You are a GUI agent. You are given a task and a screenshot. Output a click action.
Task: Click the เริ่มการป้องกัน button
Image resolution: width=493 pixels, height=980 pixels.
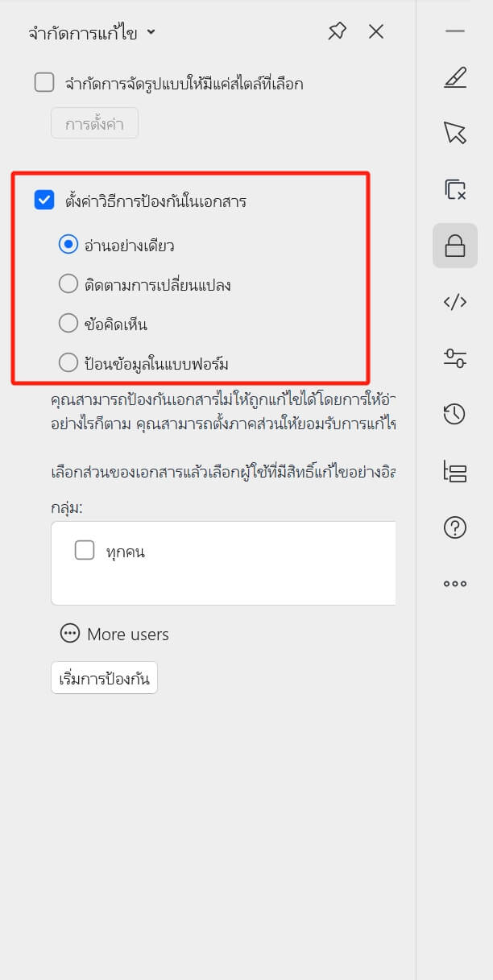click(104, 678)
